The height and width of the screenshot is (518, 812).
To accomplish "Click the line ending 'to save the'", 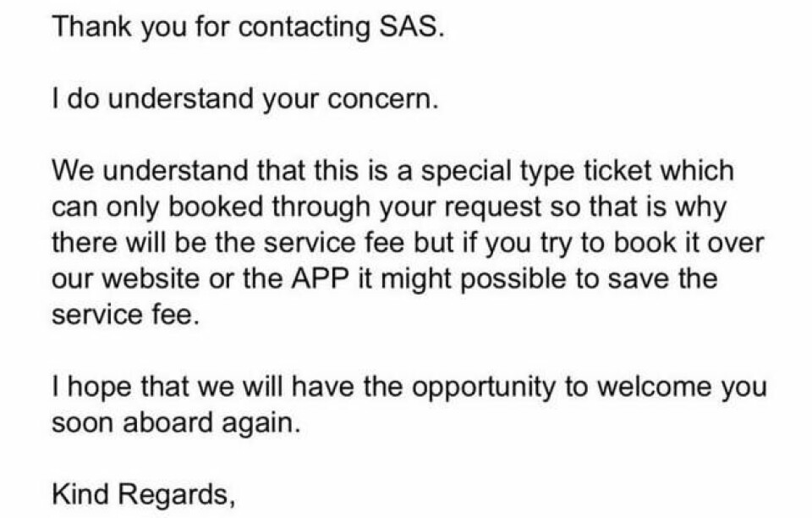I will pos(385,278).
